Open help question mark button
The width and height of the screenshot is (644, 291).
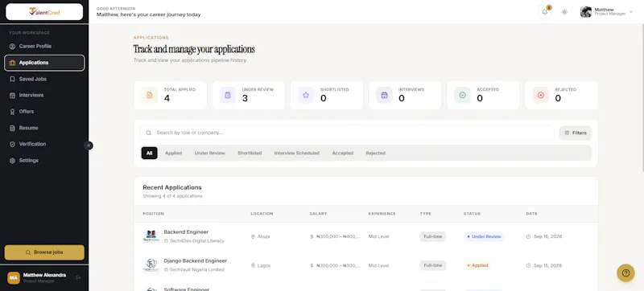pyautogui.click(x=625, y=273)
